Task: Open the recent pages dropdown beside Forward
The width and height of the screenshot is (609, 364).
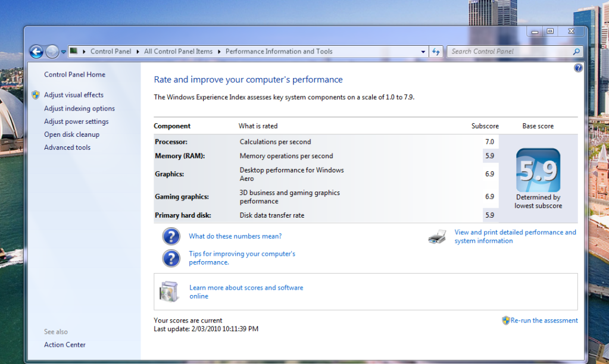Action: (x=63, y=52)
